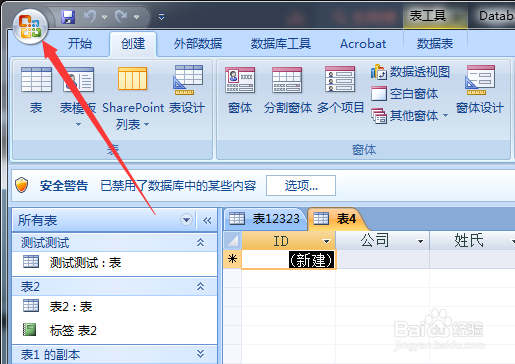
Task: Click the (新建) ID cell
Action: click(289, 260)
